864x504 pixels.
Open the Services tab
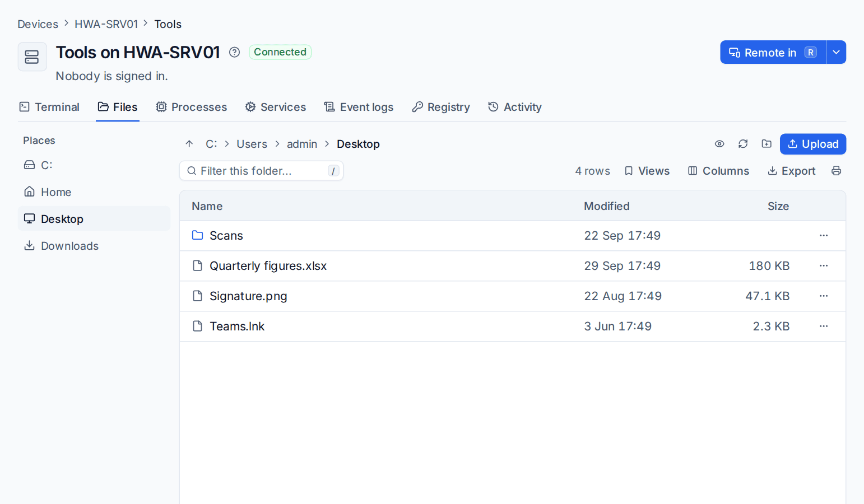click(x=276, y=107)
